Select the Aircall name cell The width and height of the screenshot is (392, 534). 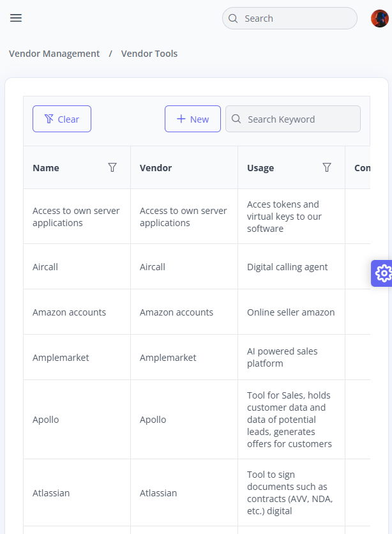tap(77, 266)
